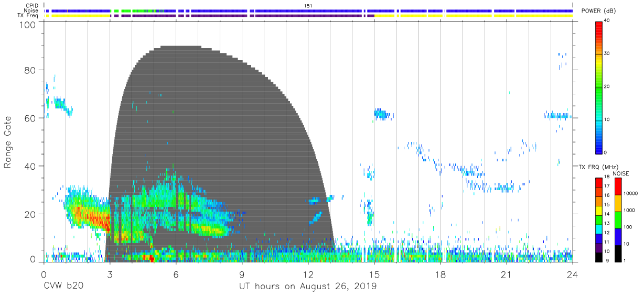The width and height of the screenshot is (644, 297).
Task: Click the noise legend label '1000'
Action: [x=629, y=210]
